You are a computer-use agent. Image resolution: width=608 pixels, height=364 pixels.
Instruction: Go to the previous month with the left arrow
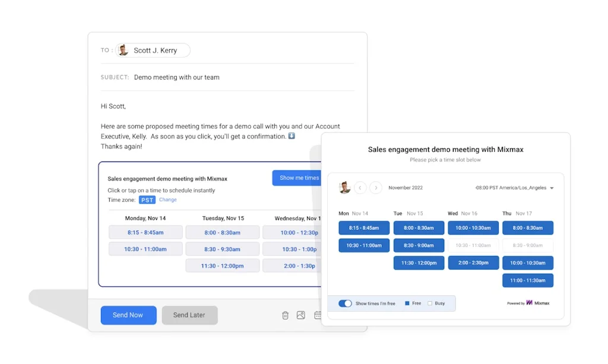coord(360,188)
